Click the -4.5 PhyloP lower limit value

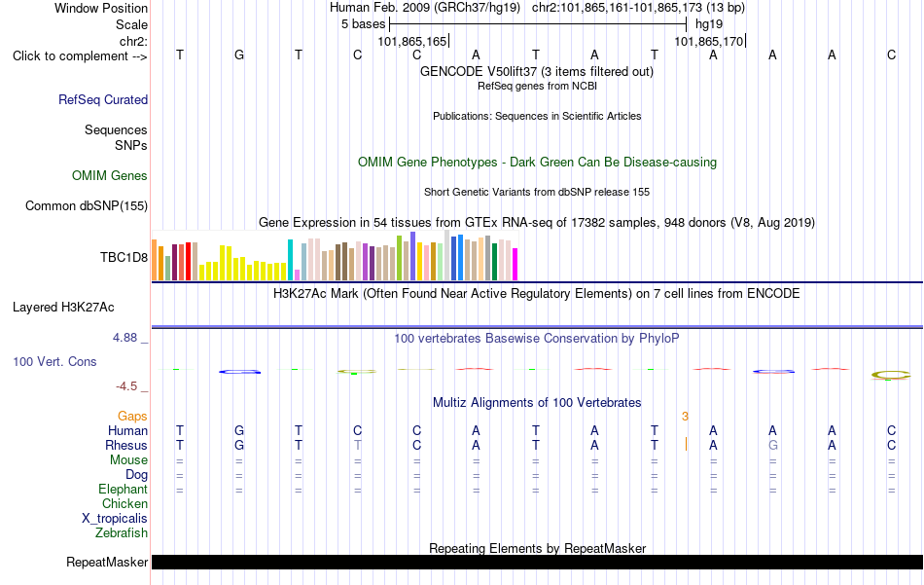(126, 386)
